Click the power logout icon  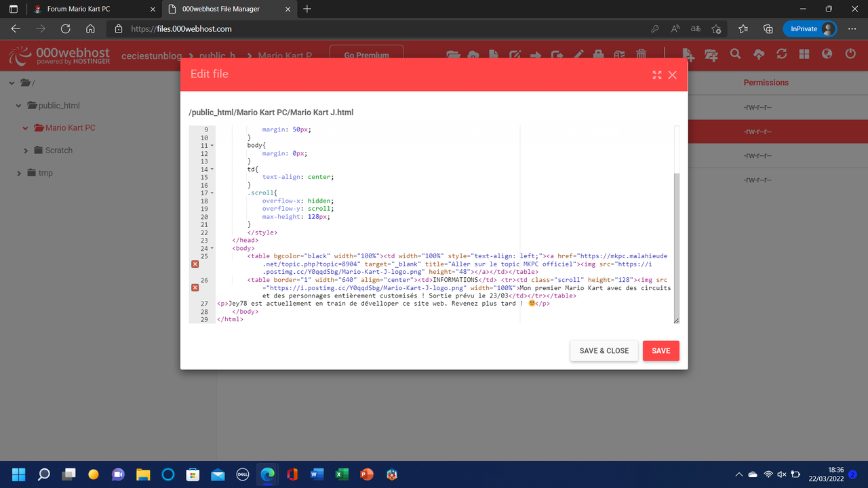click(850, 55)
